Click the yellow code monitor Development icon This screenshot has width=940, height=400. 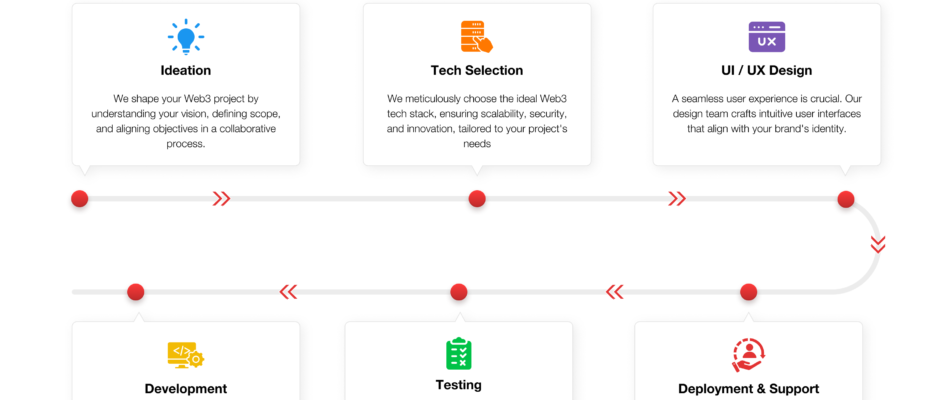coord(186,354)
